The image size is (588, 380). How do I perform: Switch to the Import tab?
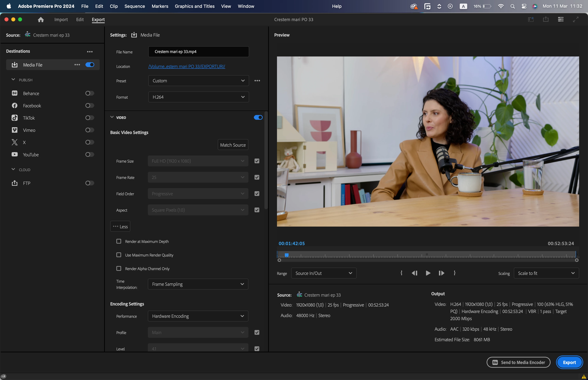tap(61, 20)
